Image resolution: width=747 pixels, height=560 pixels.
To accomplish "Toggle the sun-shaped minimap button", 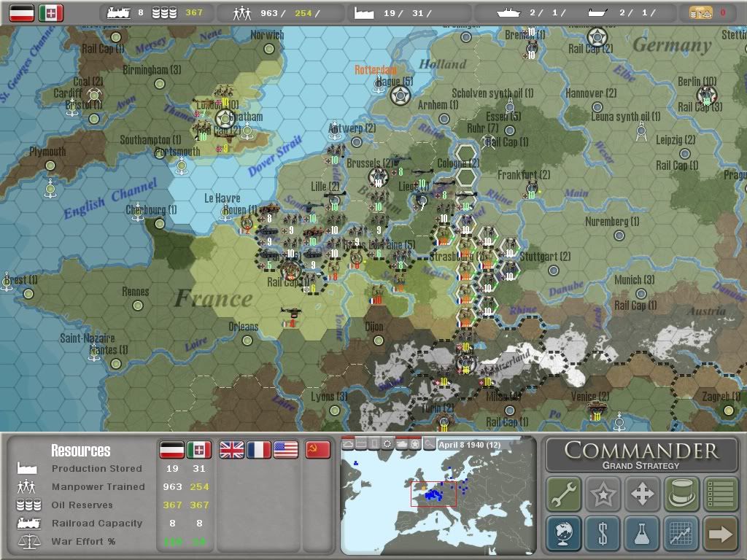I will [x=388, y=444].
